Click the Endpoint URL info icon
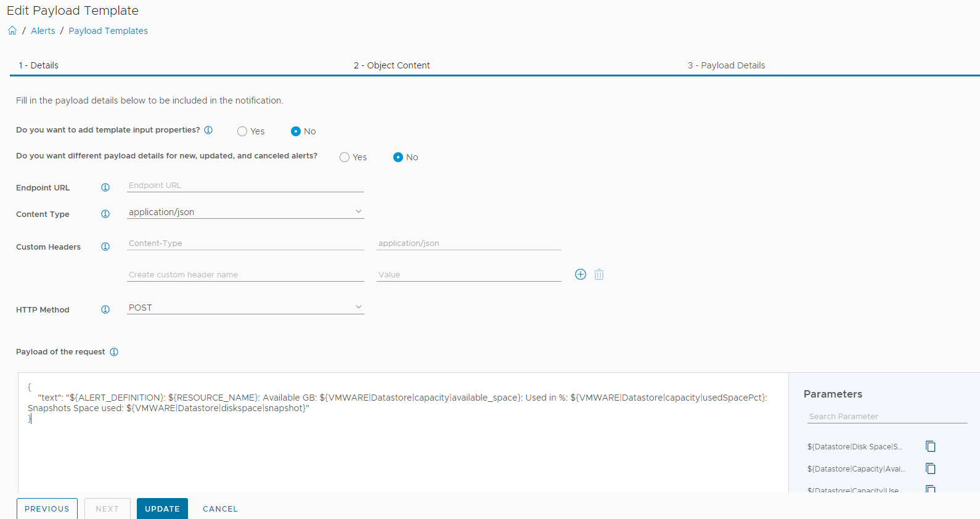This screenshot has height=519, width=980. click(105, 187)
